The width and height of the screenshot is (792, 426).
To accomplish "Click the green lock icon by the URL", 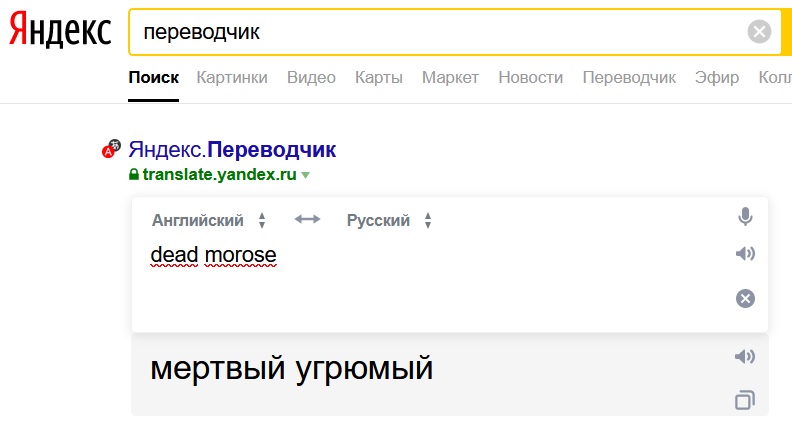I will (133, 174).
